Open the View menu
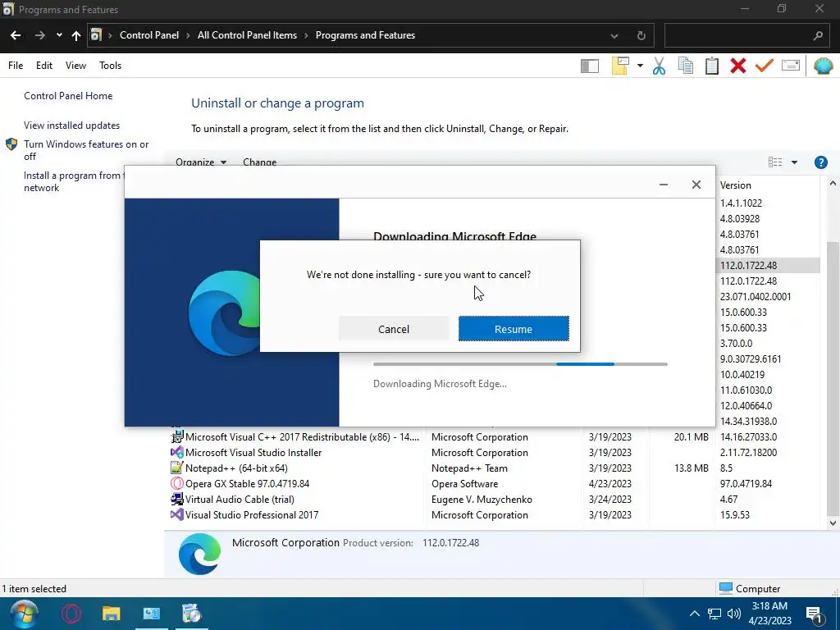Viewport: 840px width, 630px height. 75,66
